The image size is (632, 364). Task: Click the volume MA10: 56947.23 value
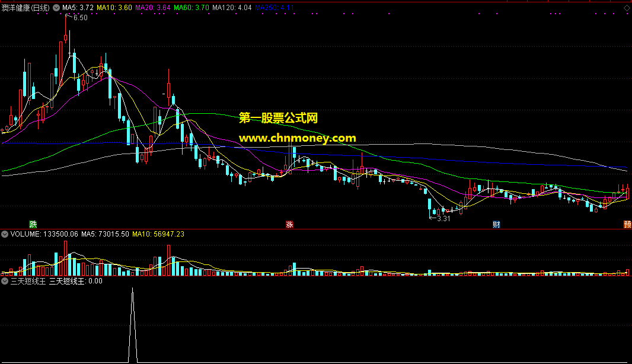[158, 234]
